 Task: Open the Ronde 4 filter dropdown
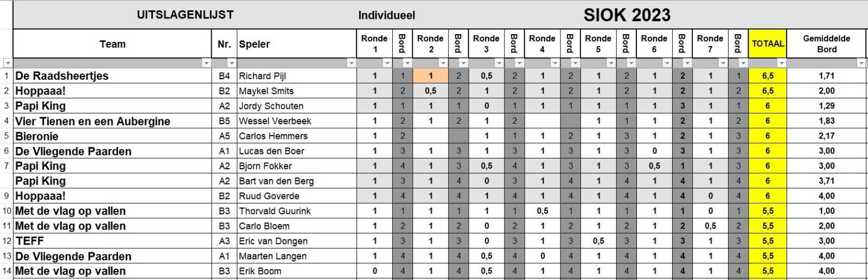click(x=554, y=63)
